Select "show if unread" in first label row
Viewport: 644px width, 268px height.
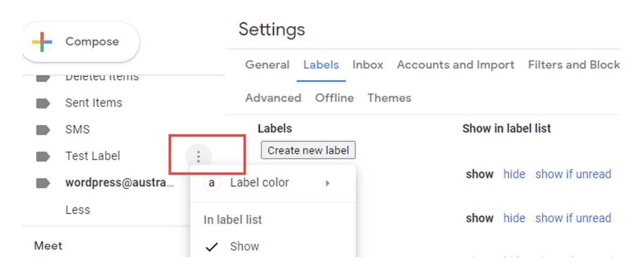coord(573,174)
